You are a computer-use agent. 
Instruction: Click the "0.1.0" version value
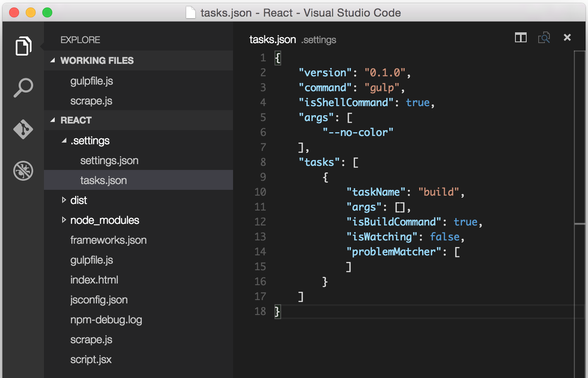pyautogui.click(x=384, y=73)
